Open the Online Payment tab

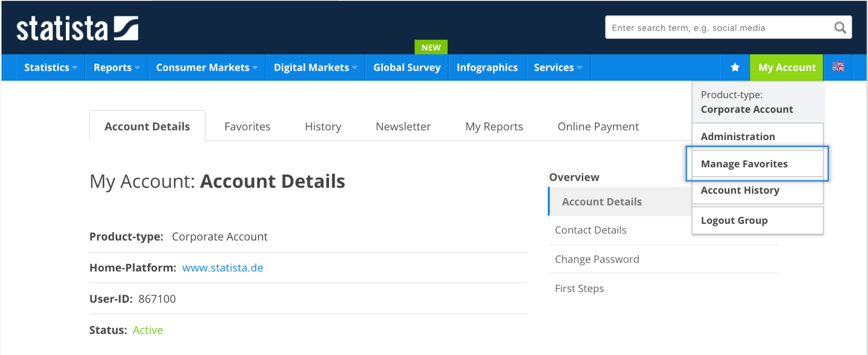point(598,127)
